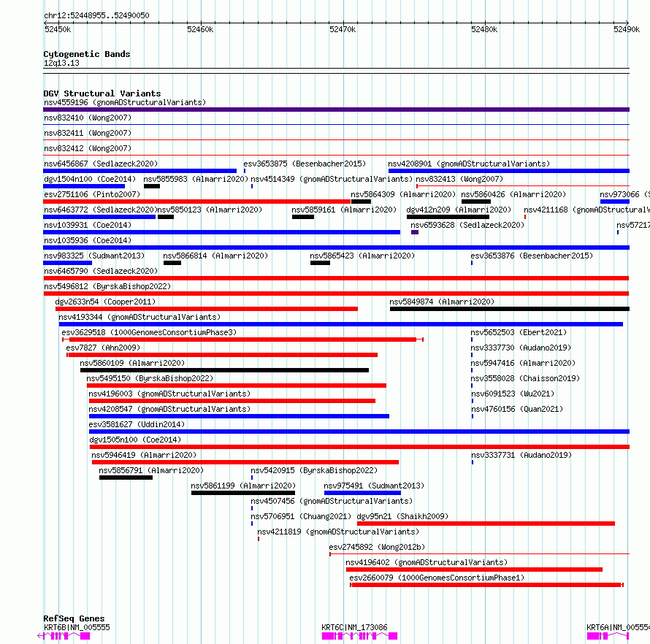Click nsv1035936 (Coe2014) label
650x644 pixels.
click(88, 240)
